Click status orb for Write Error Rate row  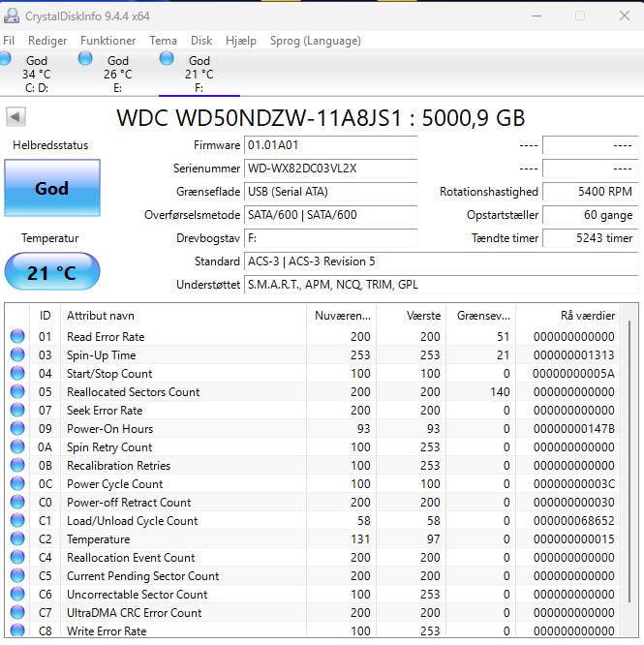(x=17, y=630)
